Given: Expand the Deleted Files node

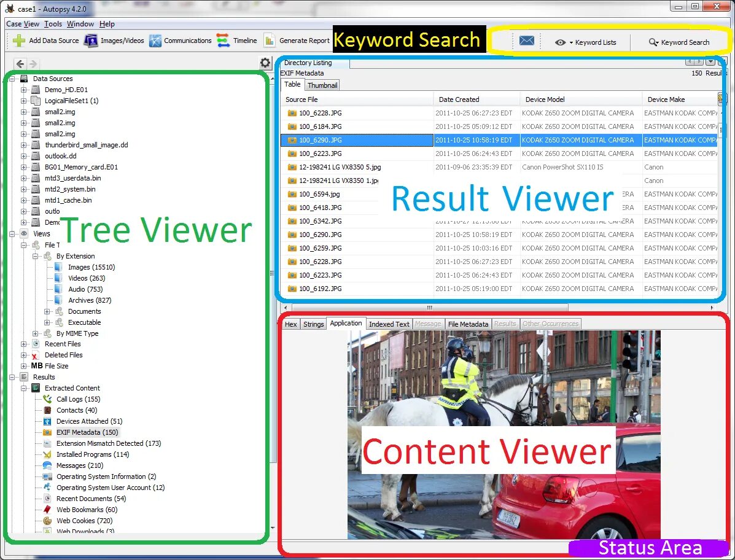Looking at the screenshot, I should coord(23,355).
